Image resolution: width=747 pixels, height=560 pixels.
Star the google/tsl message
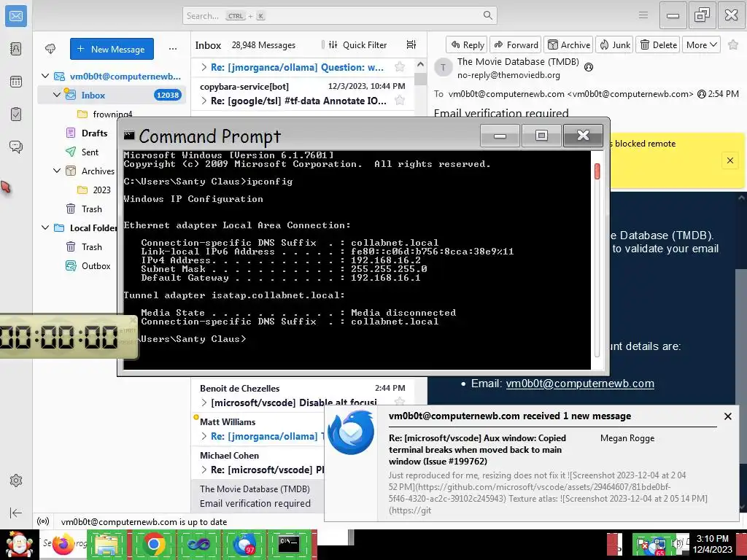400,101
